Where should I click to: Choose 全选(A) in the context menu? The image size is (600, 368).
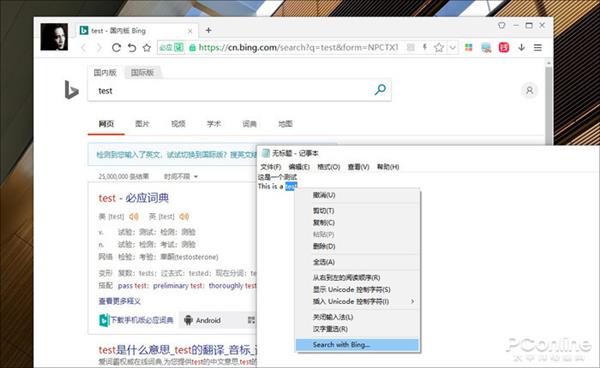[357, 262]
